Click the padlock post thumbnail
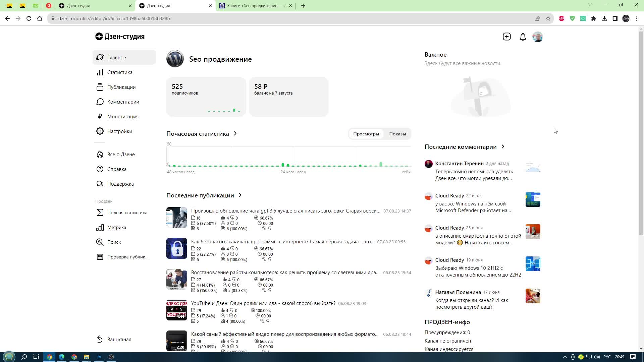 177,248
